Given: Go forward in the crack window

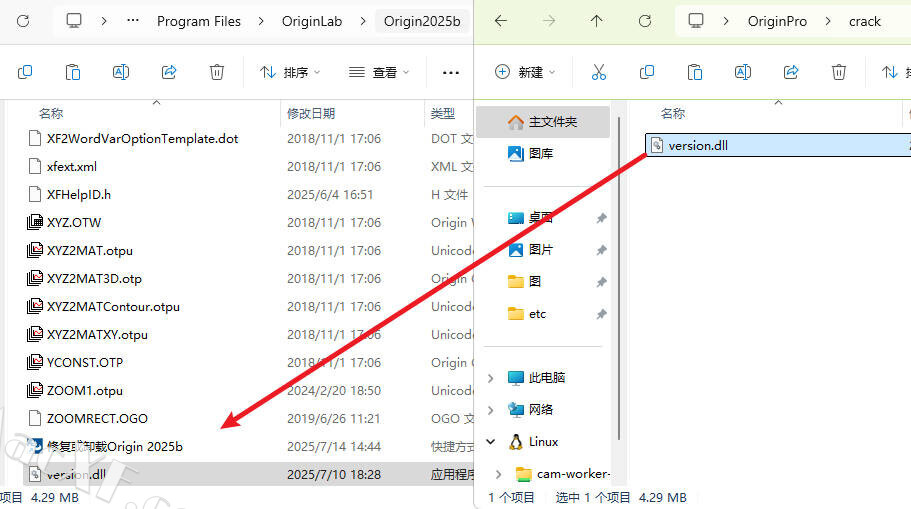Looking at the screenshot, I should (548, 21).
